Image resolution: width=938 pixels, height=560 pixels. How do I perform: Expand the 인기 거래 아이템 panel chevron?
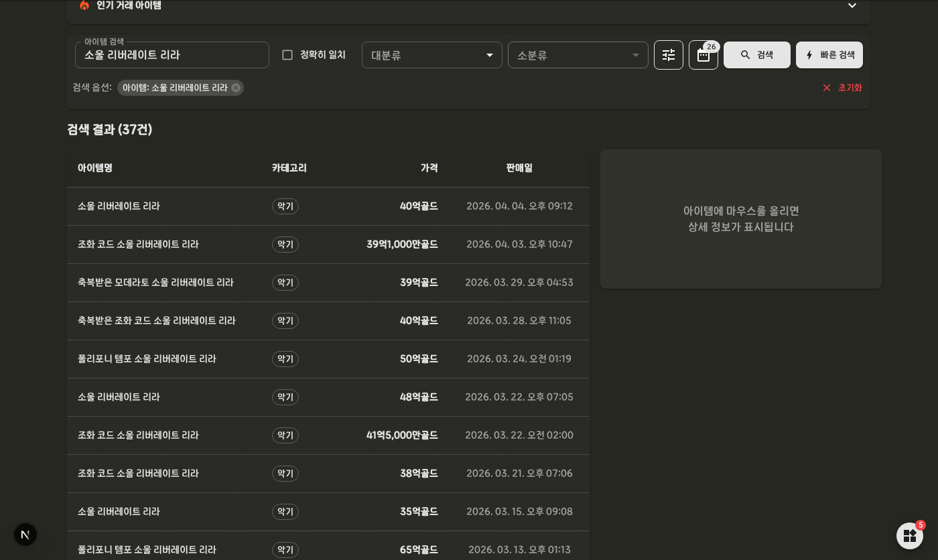click(852, 5)
